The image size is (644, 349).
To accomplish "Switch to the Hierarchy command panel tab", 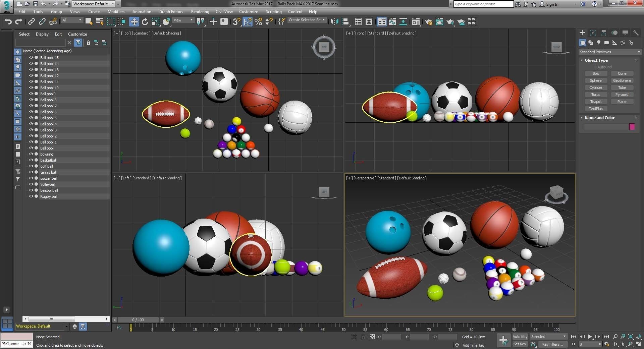I will [604, 33].
